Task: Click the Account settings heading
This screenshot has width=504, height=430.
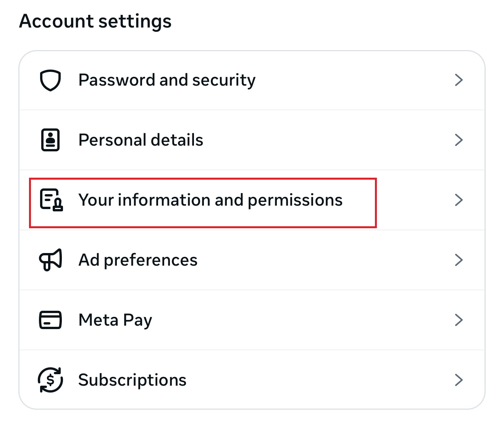Action: (x=95, y=21)
